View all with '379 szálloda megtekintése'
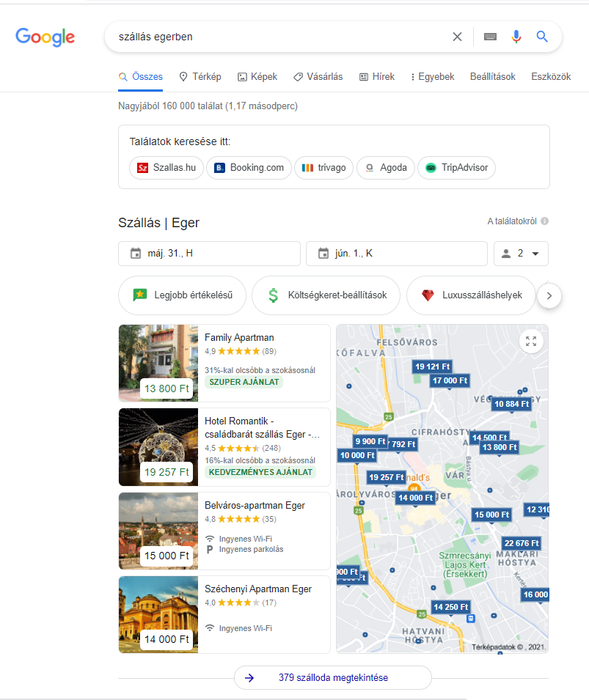This screenshot has height=700, width=589. (x=333, y=678)
